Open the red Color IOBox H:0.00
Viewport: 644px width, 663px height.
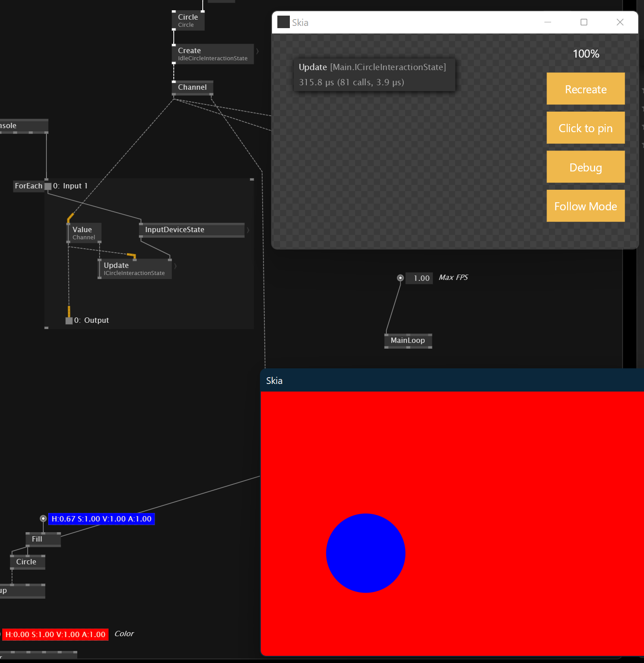[55, 634]
